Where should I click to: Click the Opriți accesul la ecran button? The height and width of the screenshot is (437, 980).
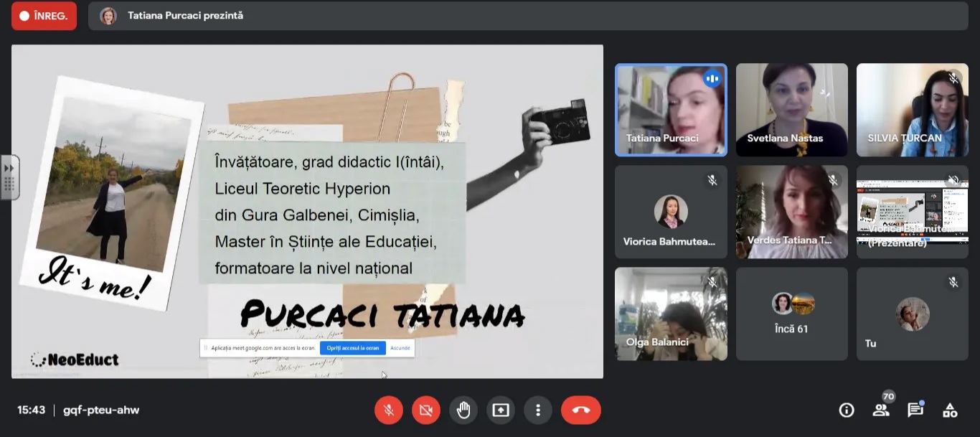pyautogui.click(x=352, y=348)
